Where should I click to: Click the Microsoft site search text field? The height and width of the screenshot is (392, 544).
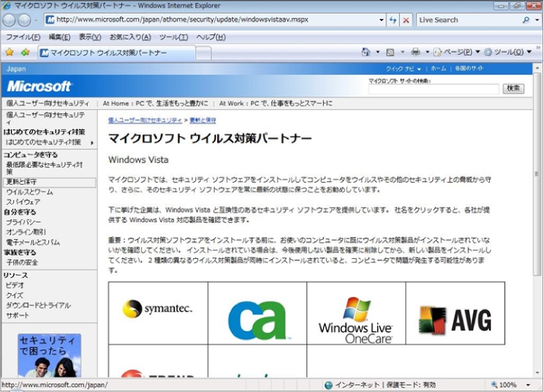pos(433,88)
